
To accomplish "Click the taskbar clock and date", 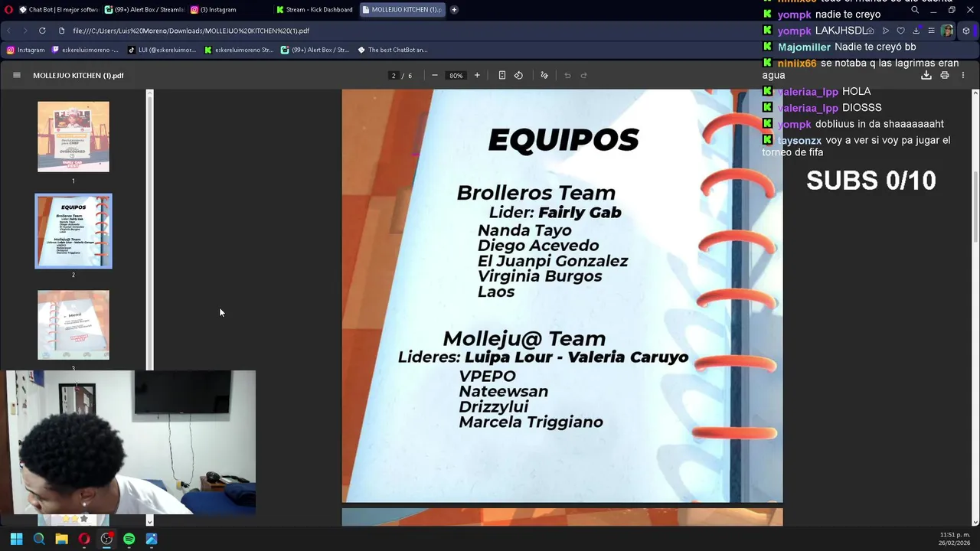I will 955,539.
